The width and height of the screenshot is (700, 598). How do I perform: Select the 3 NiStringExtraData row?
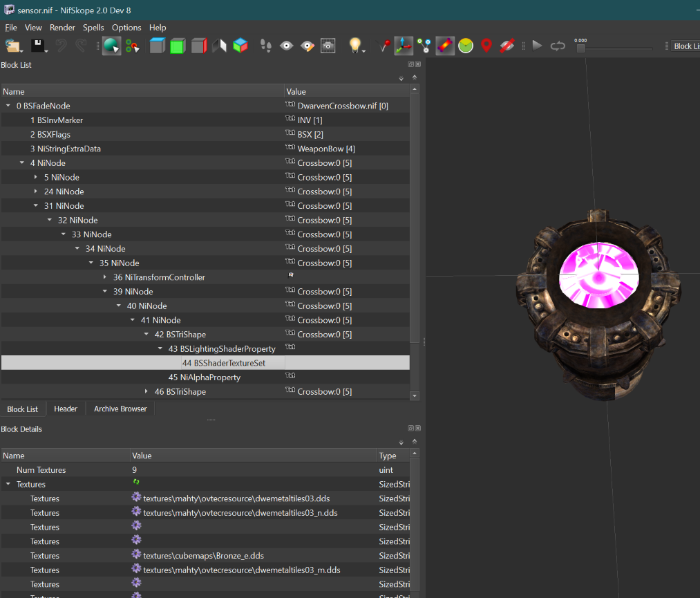coord(205,149)
